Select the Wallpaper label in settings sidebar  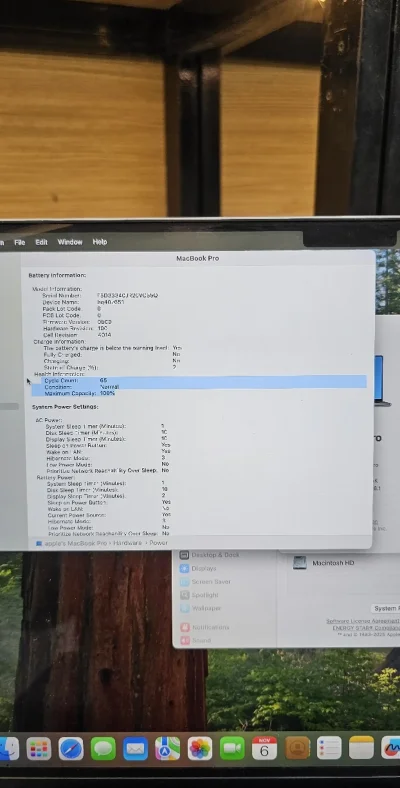[207, 608]
